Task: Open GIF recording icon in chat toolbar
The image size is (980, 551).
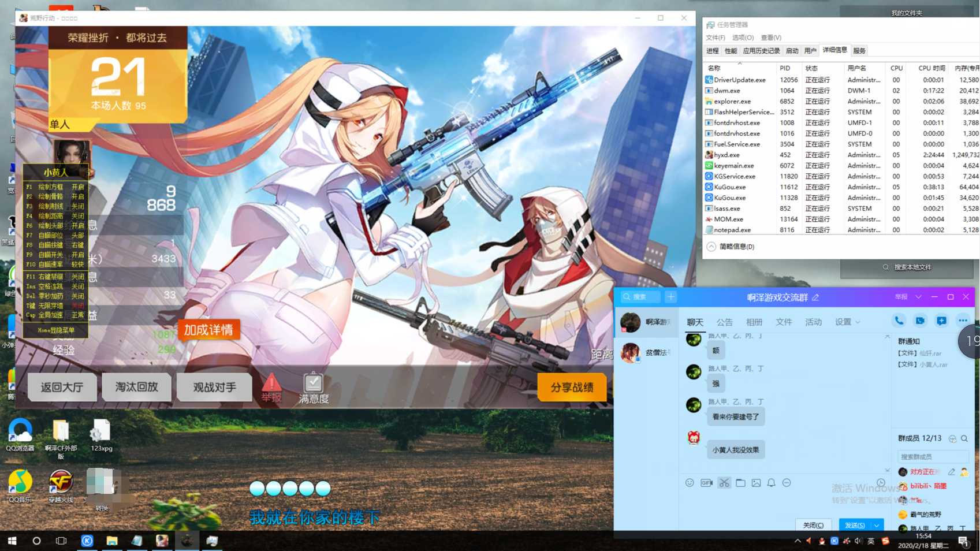Action: [706, 483]
